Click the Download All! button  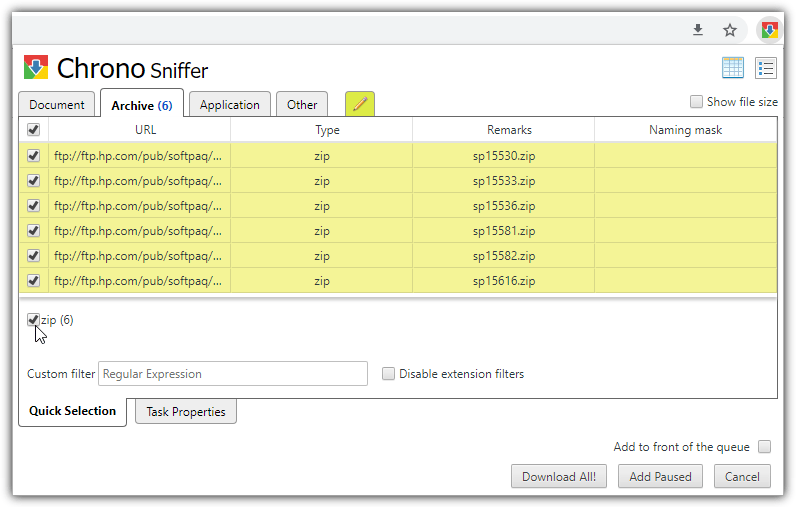coord(559,477)
